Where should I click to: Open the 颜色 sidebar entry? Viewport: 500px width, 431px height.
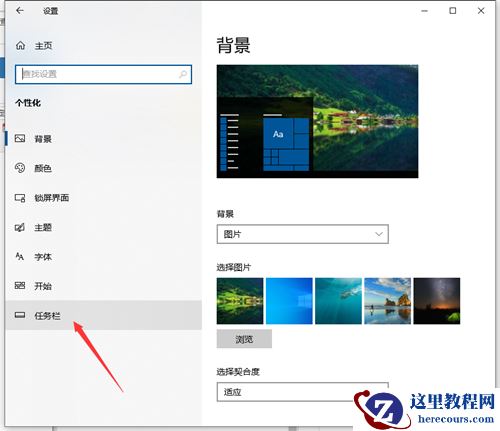(x=103, y=168)
